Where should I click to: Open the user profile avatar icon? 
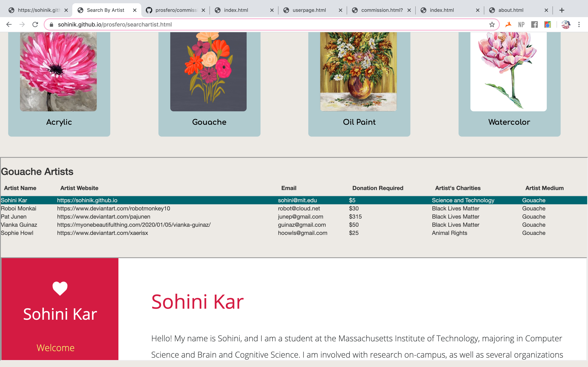click(566, 24)
